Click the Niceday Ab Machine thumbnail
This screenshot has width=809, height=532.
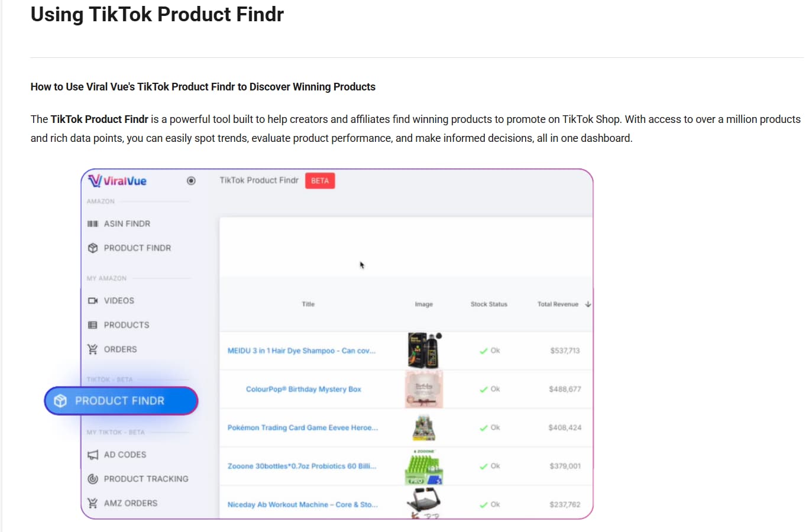[x=424, y=504]
